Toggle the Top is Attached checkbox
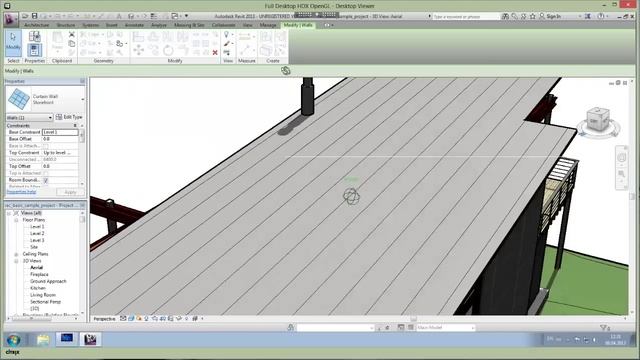 point(45,173)
